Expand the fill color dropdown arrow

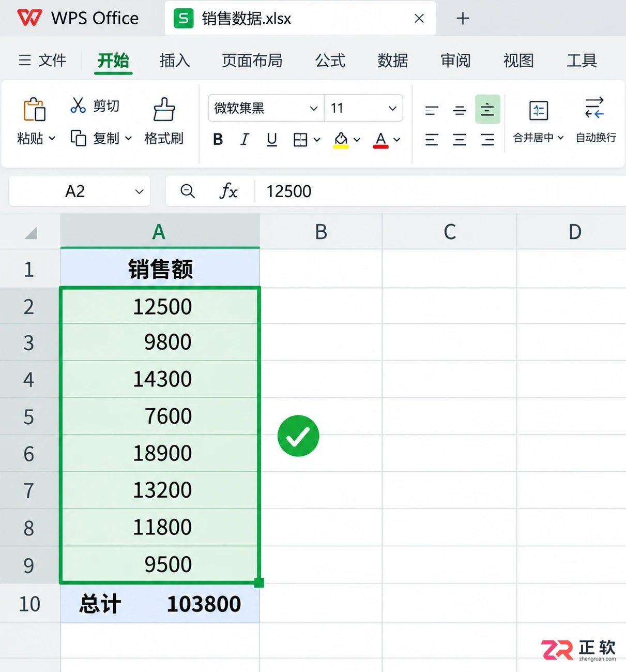tap(357, 140)
